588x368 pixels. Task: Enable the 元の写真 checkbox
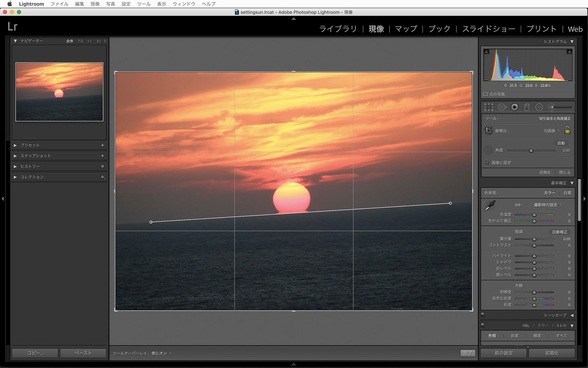485,94
